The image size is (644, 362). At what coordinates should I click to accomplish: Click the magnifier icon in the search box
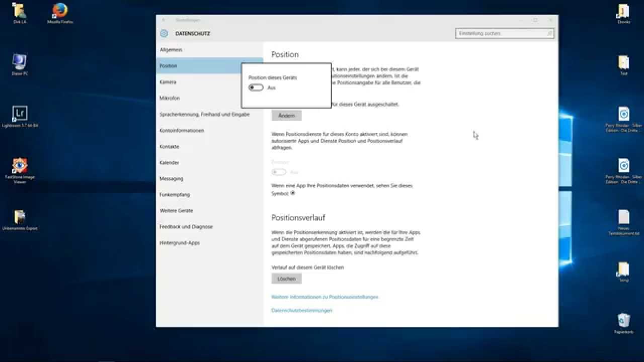pos(549,34)
